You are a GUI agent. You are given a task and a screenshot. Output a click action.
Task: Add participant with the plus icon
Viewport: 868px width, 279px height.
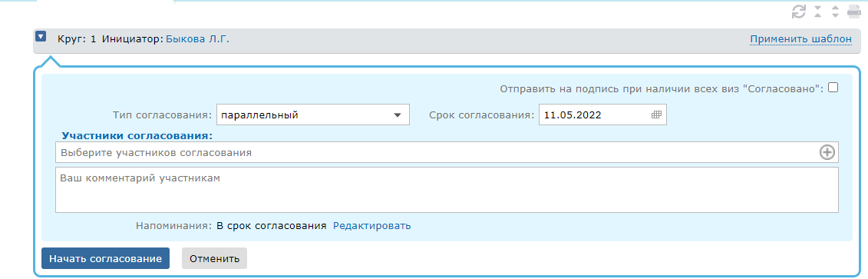(x=827, y=152)
